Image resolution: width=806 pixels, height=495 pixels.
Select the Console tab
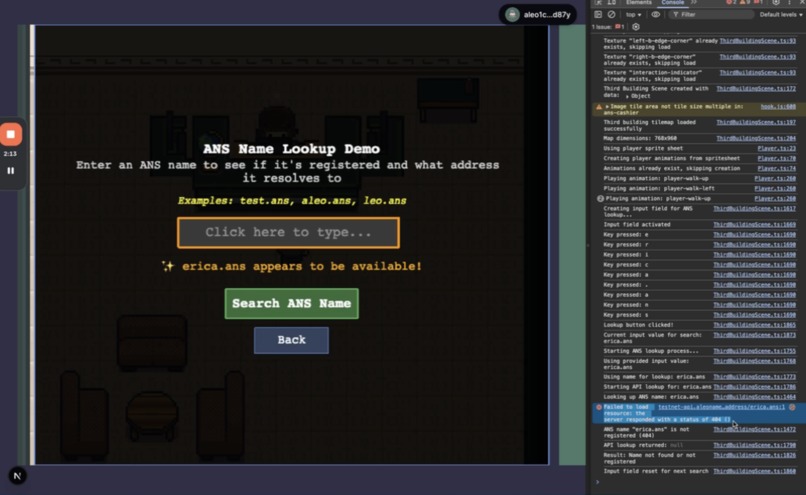click(x=672, y=3)
